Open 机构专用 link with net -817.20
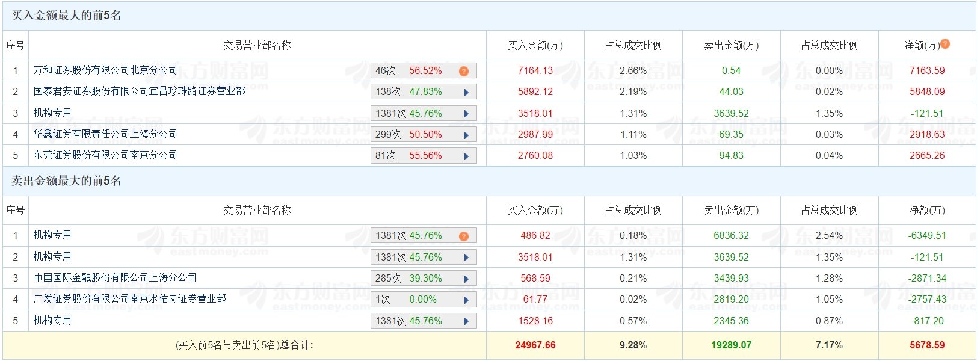This screenshot has height=361, width=980. point(52,321)
